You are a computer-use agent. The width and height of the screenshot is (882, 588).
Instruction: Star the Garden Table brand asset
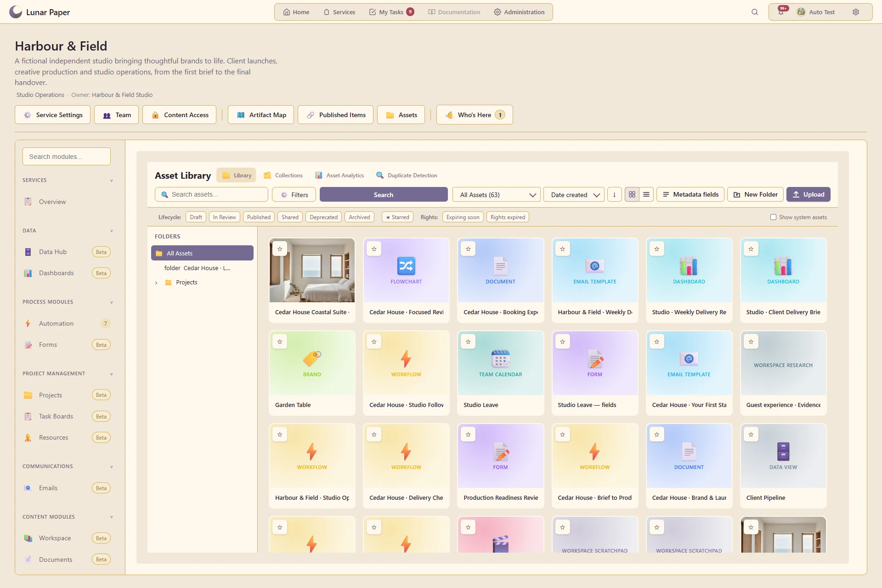click(280, 341)
